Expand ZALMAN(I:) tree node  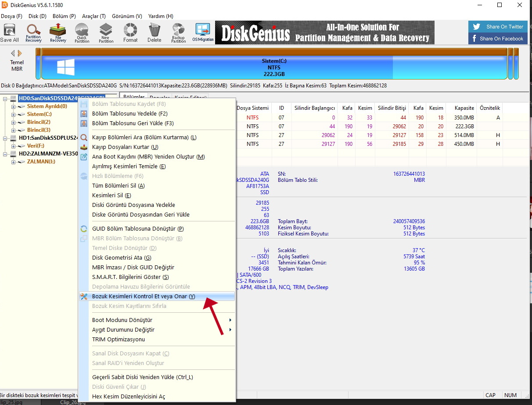click(14, 162)
